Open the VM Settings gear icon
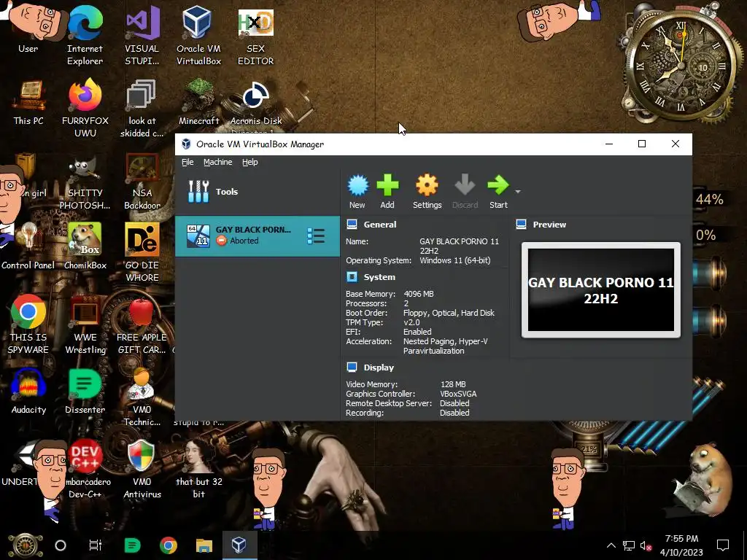The height and width of the screenshot is (560, 747). tap(427, 185)
